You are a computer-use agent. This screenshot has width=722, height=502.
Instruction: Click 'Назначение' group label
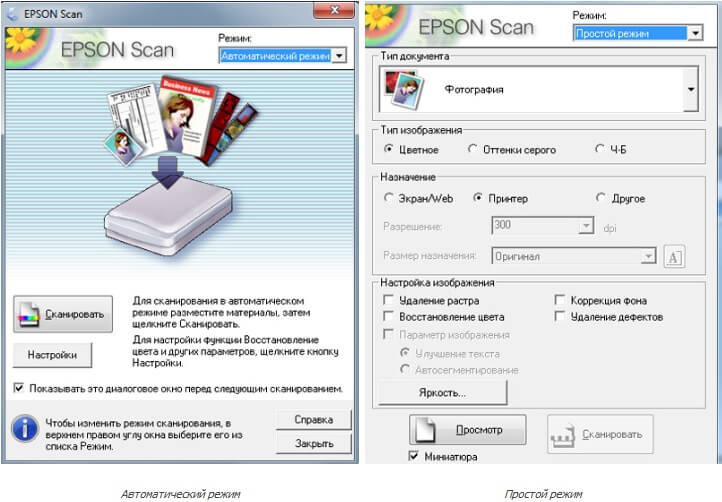[408, 177]
